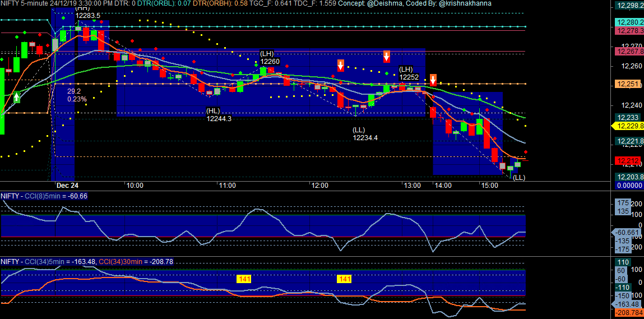This screenshot has height=319, width=644.
Task: Click the (LH) 12260 swing label
Action: click(x=270, y=58)
